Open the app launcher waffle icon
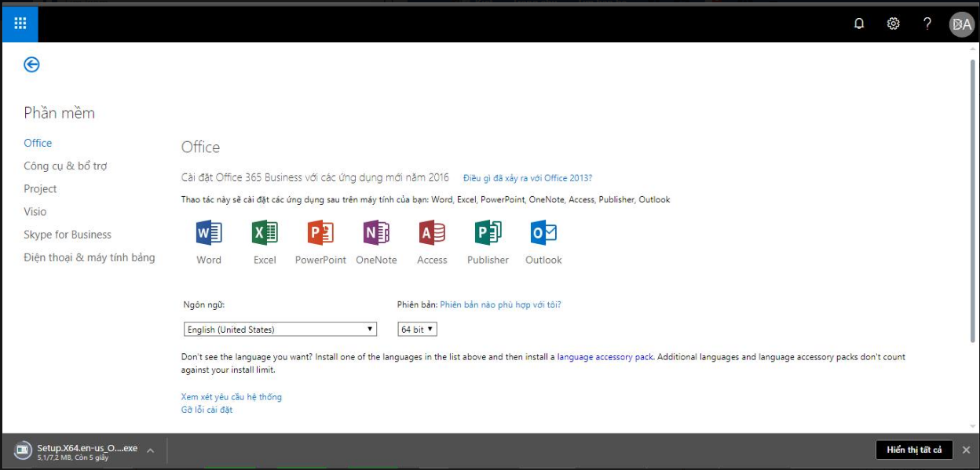Screen dimensions: 980x470 coord(20,24)
